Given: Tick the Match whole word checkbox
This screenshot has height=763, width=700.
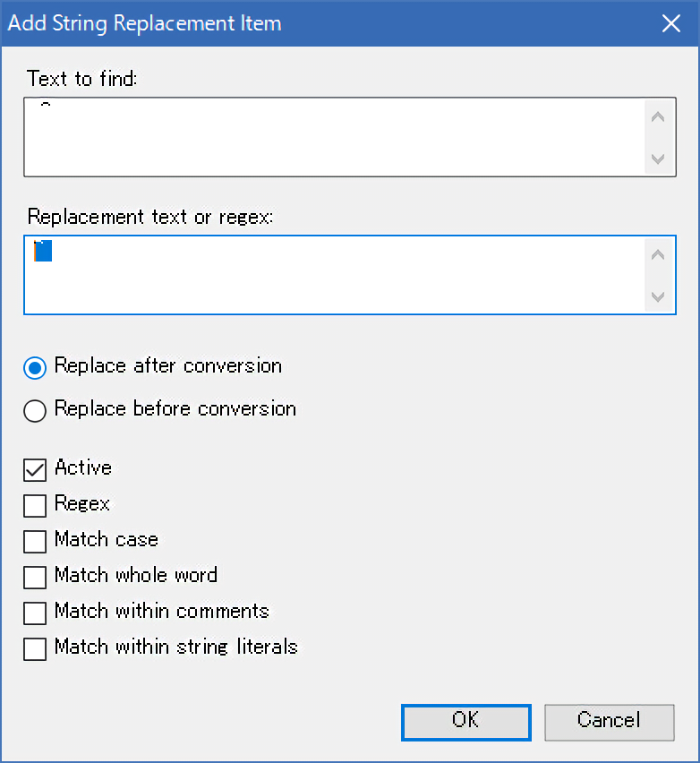Looking at the screenshot, I should [36, 576].
